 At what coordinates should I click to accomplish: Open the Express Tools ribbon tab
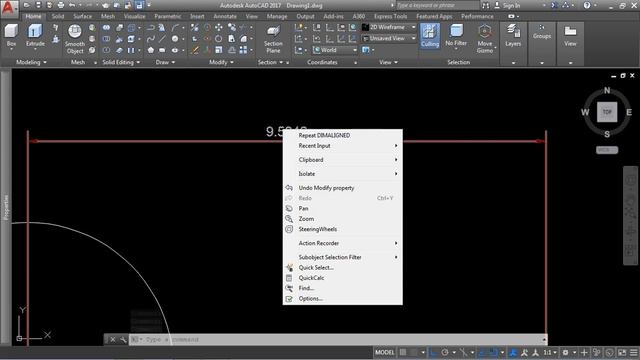[391, 16]
